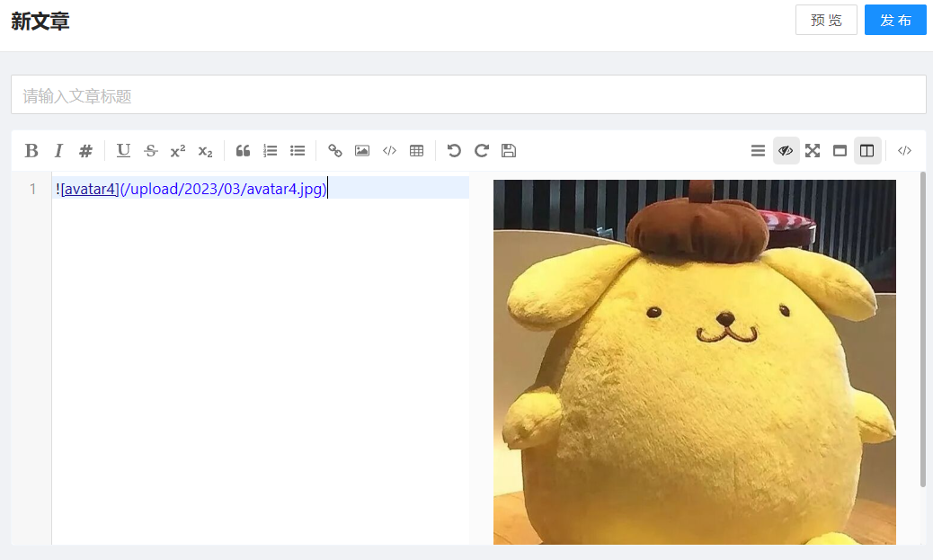Insert heading with hash icon
The height and width of the screenshot is (560, 933).
[x=85, y=151]
